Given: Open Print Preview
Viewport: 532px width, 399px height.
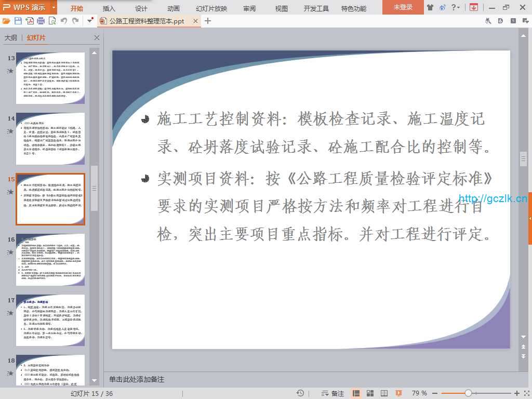Looking at the screenshot, I should (x=52, y=21).
